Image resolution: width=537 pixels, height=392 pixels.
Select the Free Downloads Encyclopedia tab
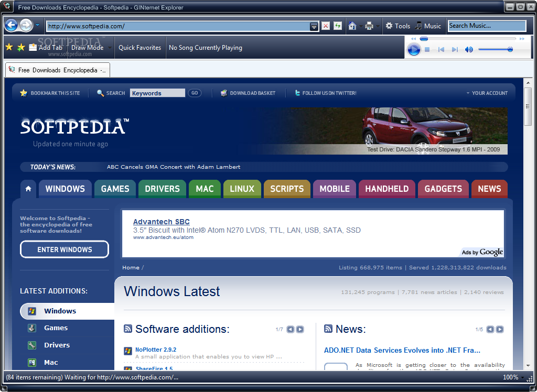58,70
